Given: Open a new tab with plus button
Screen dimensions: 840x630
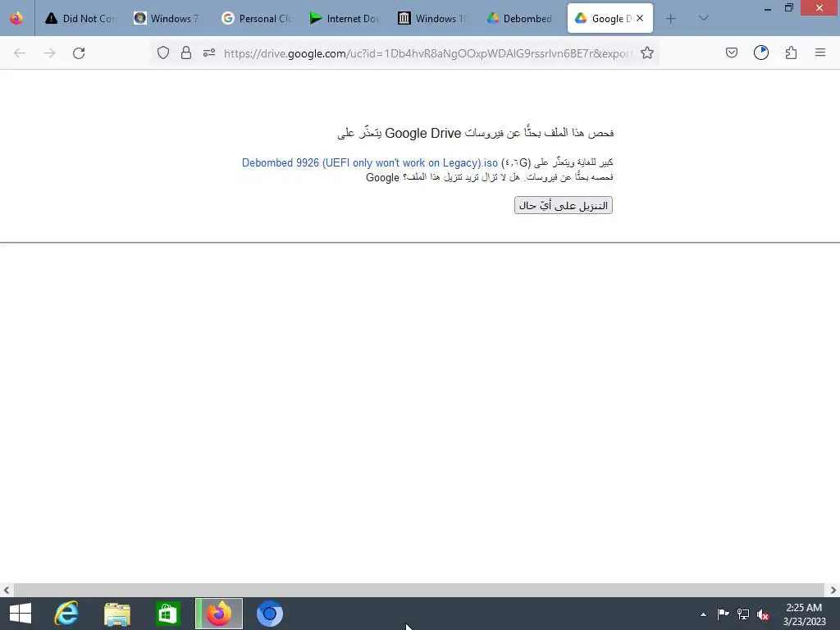Looking at the screenshot, I should pyautogui.click(x=671, y=19).
